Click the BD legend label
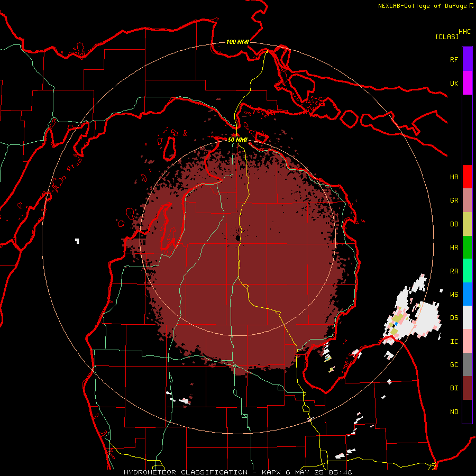 454,224
